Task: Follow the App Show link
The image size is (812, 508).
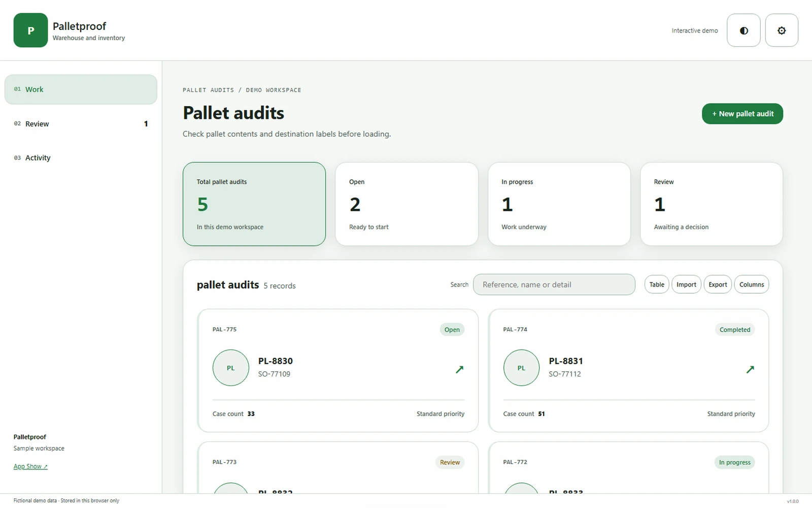Action: pyautogui.click(x=30, y=466)
